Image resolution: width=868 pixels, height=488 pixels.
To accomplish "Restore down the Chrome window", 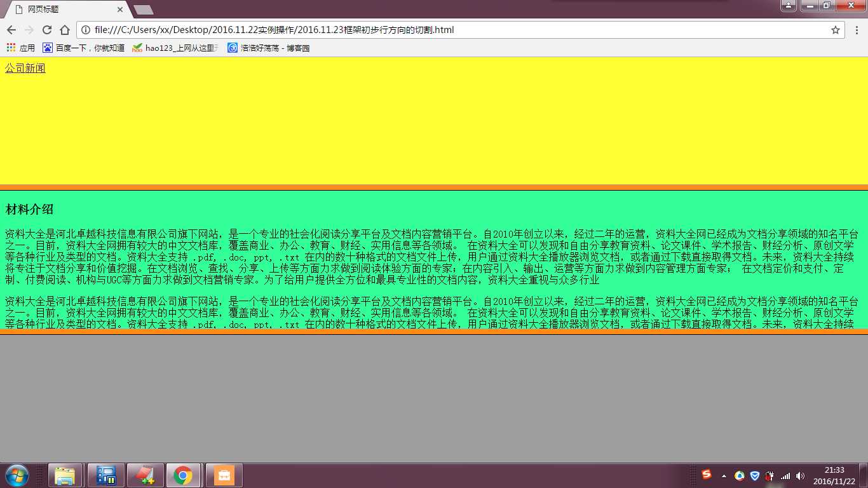I will click(x=827, y=6).
